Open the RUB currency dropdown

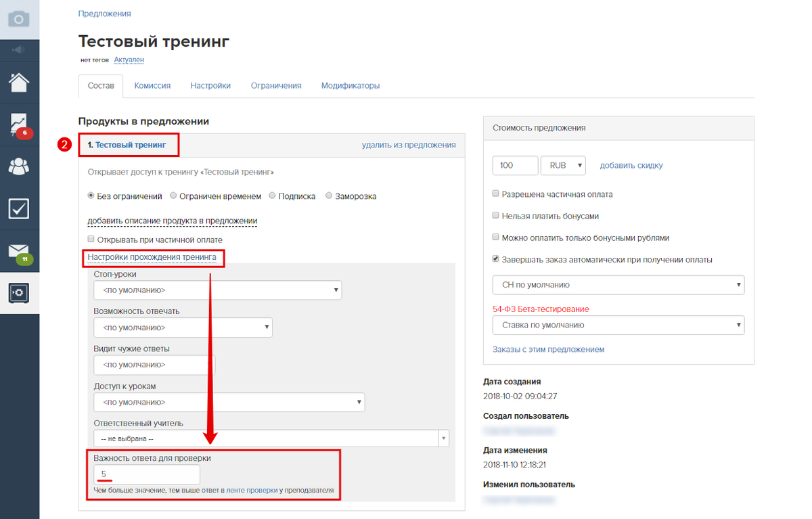[563, 165]
